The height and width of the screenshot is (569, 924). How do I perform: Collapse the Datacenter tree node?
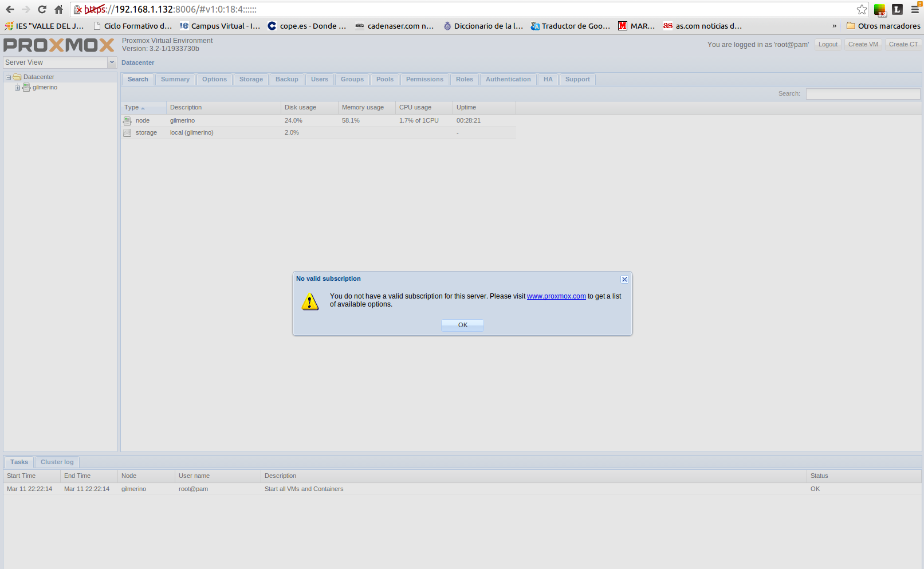(9, 77)
